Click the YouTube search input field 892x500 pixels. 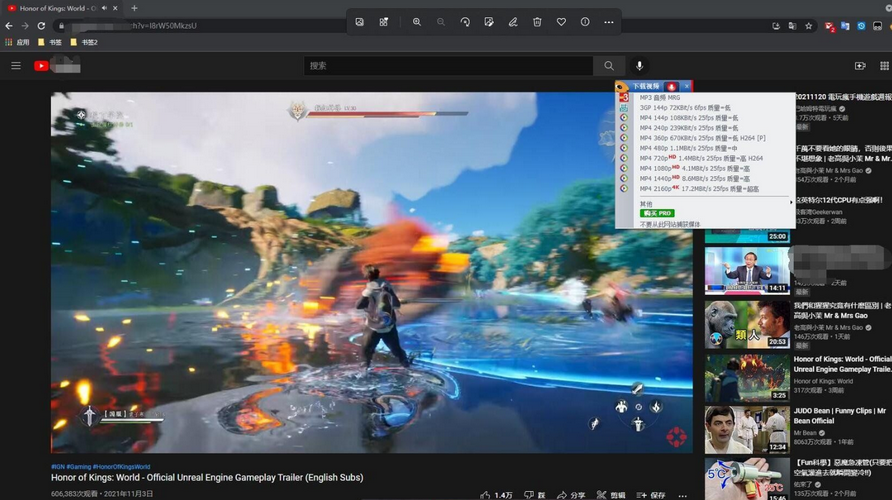coord(448,66)
